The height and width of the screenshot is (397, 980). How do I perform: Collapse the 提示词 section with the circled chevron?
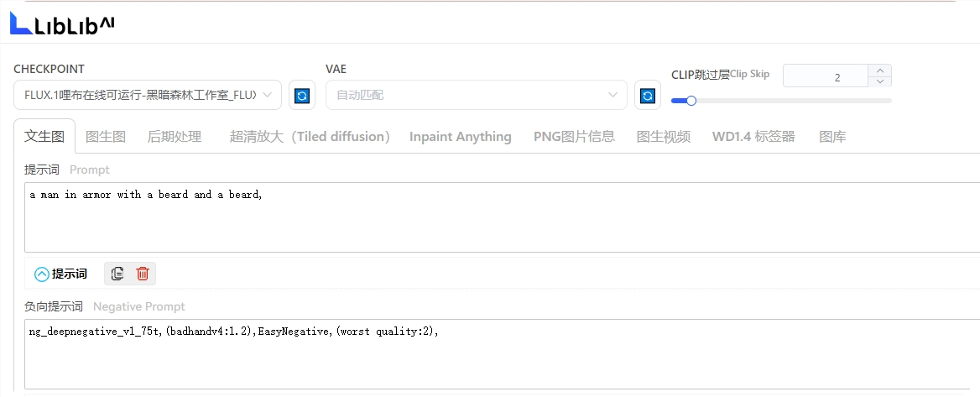tap(42, 274)
